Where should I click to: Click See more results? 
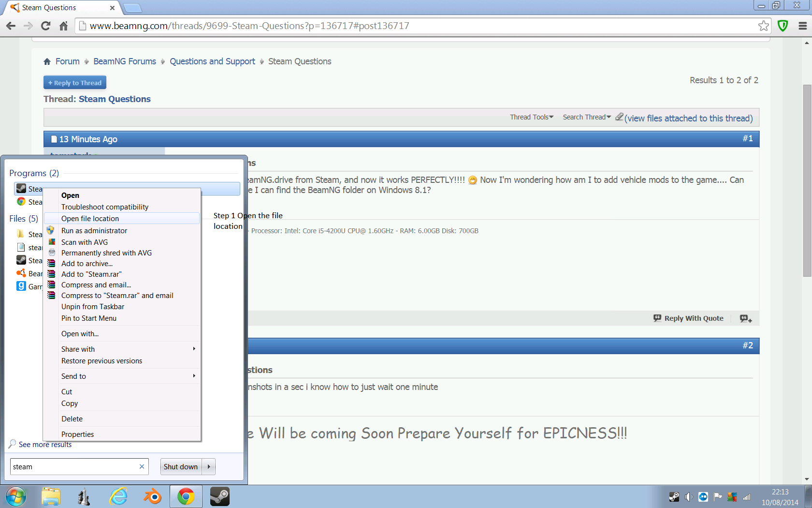pyautogui.click(x=45, y=445)
